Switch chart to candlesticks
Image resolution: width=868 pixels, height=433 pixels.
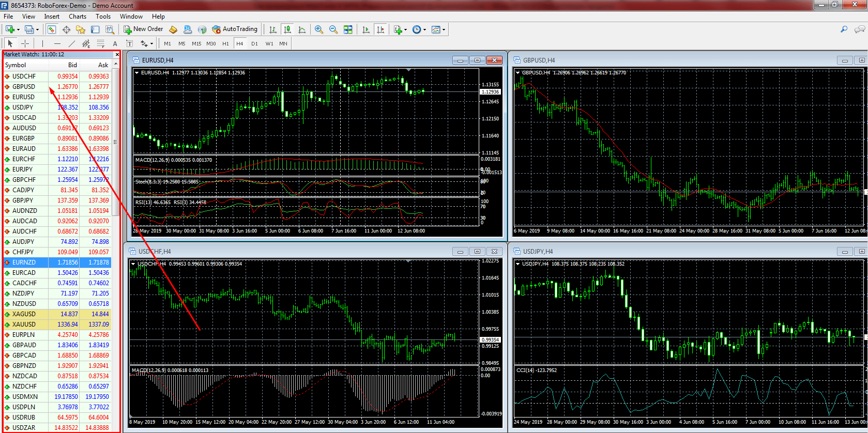pos(287,29)
